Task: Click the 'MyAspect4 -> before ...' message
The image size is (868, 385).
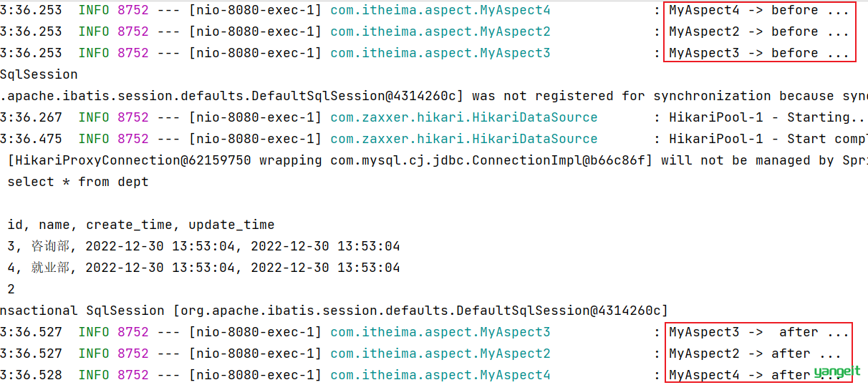Action: point(759,10)
